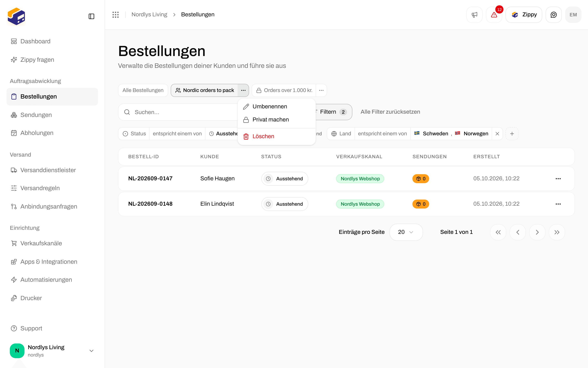Toggle the Nordic orders to pack options menu
Image resolution: width=588 pixels, height=368 pixels.
point(243,90)
